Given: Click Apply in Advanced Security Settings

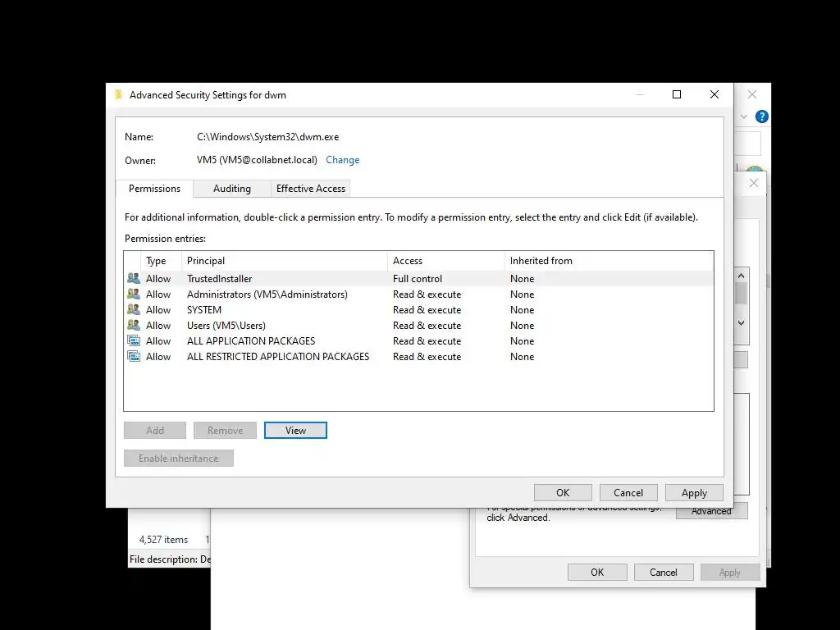Looking at the screenshot, I should point(694,493).
